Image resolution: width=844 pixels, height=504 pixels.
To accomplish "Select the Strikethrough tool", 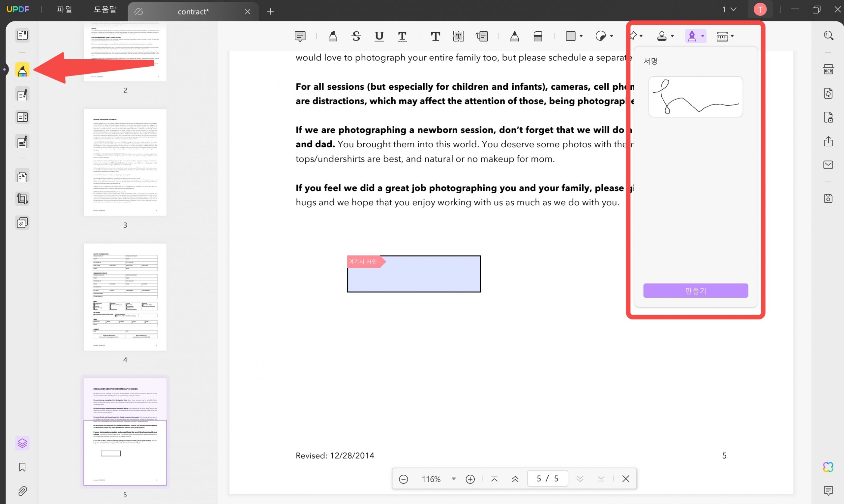I will click(356, 36).
